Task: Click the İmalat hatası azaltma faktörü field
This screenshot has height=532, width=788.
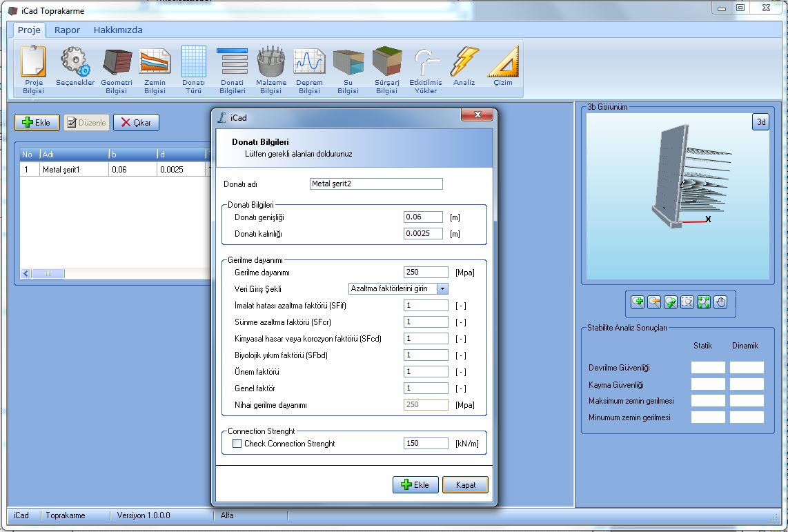Action: click(x=426, y=306)
